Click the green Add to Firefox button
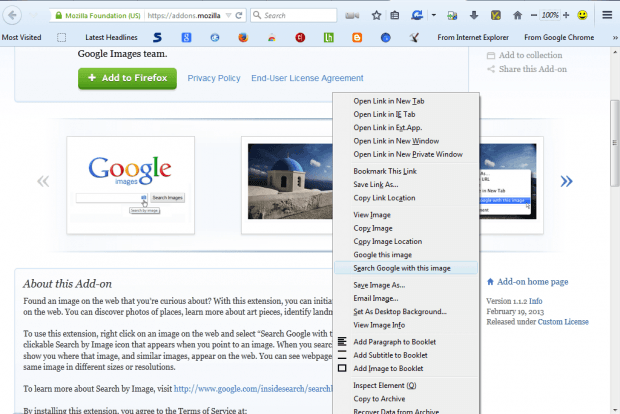This screenshot has width=620, height=414. point(127,78)
